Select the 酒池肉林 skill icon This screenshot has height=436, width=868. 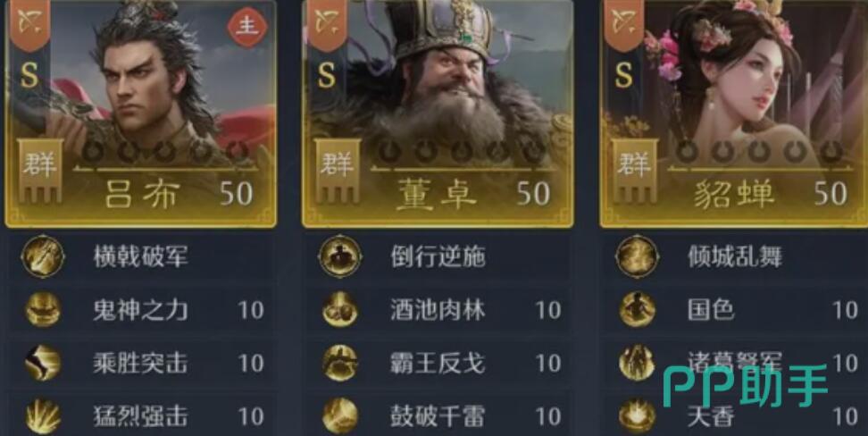pos(340,309)
